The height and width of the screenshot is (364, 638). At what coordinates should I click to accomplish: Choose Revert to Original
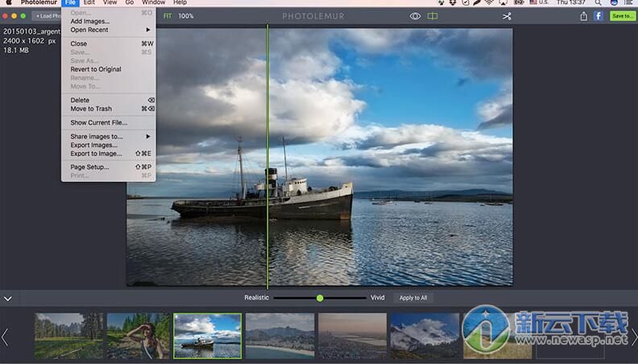coord(108,69)
